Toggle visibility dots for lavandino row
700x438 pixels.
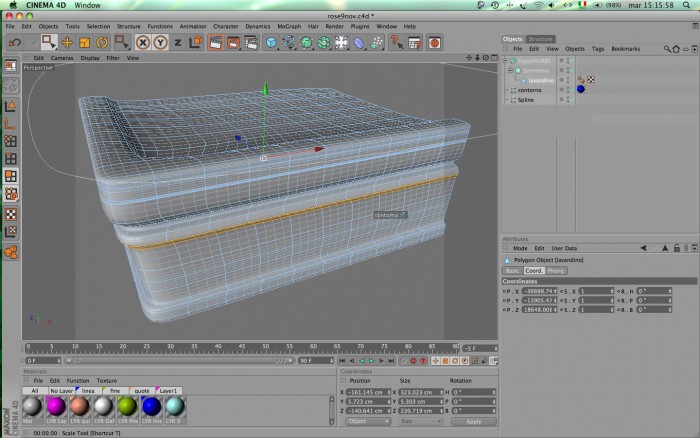[568, 80]
